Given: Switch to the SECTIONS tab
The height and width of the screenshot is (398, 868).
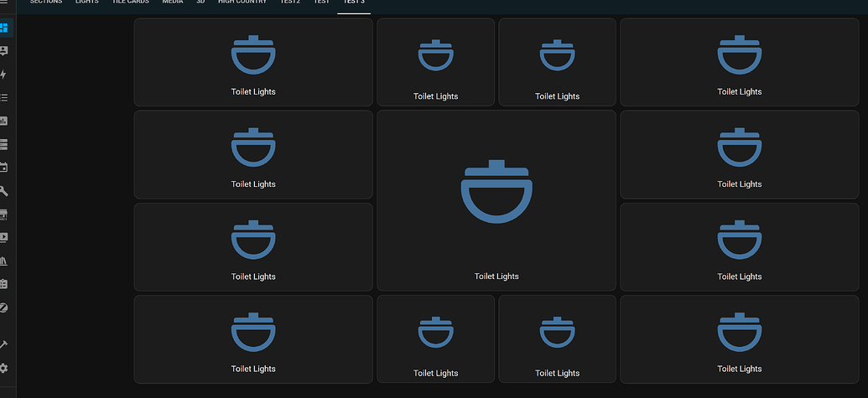Looking at the screenshot, I should tap(46, 3).
